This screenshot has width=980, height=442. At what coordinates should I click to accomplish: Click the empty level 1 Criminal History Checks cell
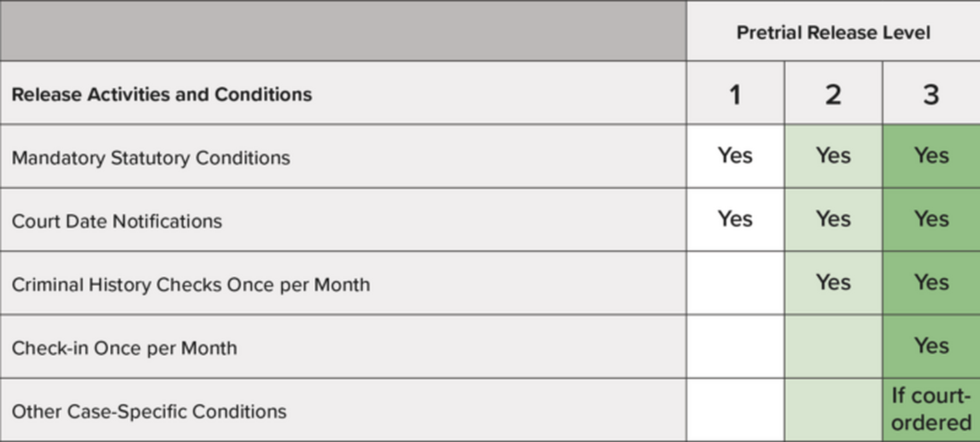click(735, 283)
